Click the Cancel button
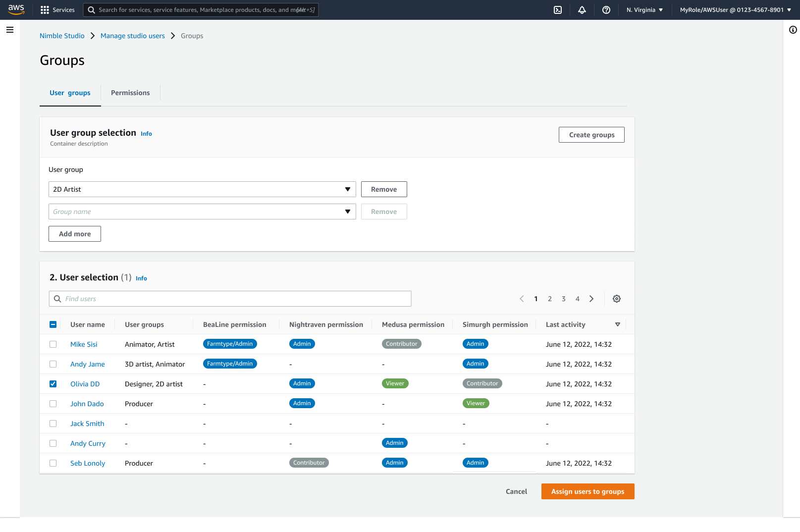The height and width of the screenshot is (532, 800). click(x=516, y=491)
